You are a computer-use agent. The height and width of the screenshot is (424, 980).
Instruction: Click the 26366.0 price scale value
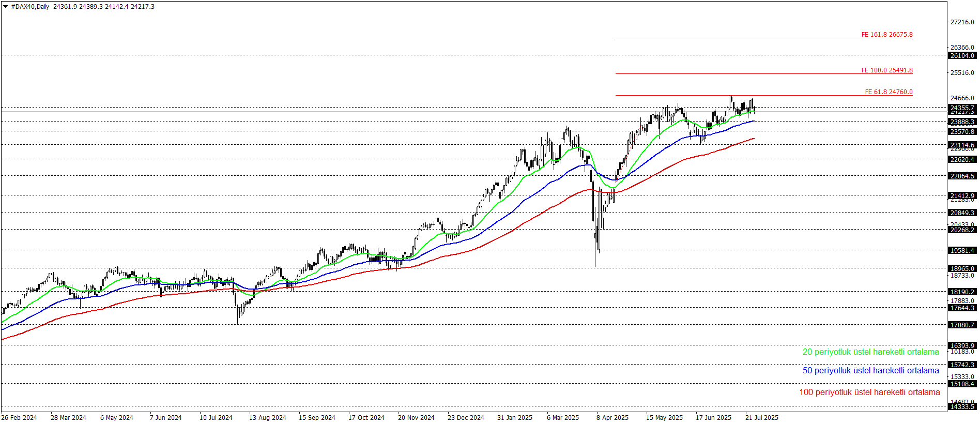[962, 48]
